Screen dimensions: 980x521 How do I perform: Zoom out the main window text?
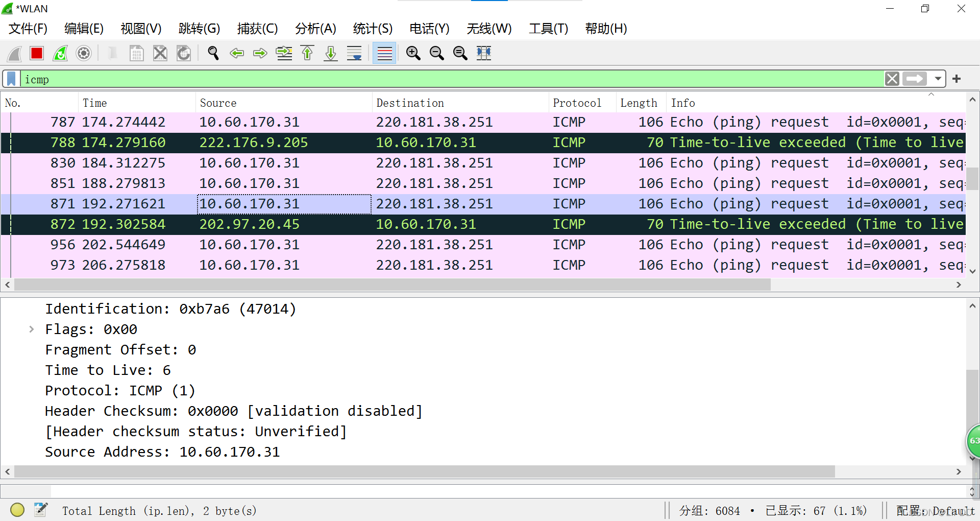click(436, 53)
